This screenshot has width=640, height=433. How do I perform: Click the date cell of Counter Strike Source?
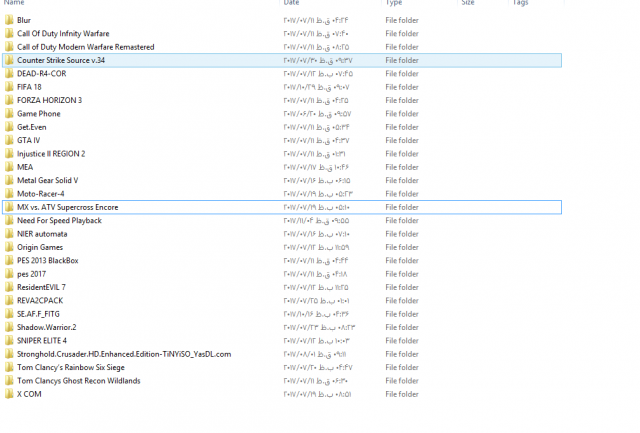pyautogui.click(x=318, y=60)
